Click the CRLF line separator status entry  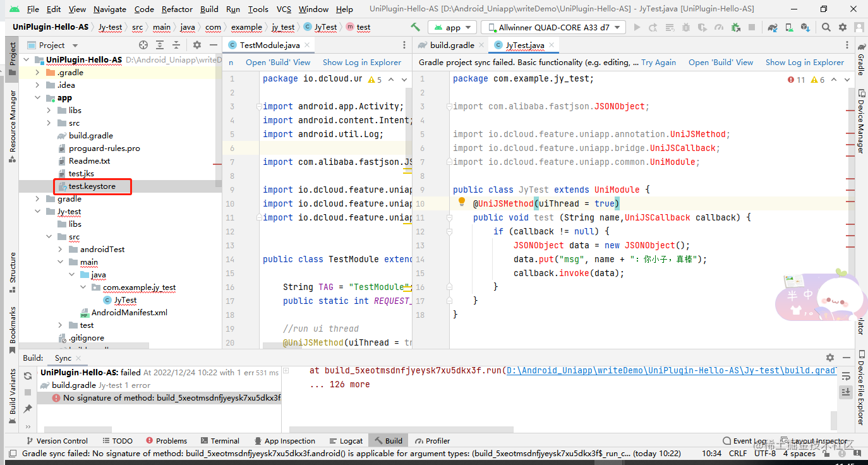click(x=737, y=454)
